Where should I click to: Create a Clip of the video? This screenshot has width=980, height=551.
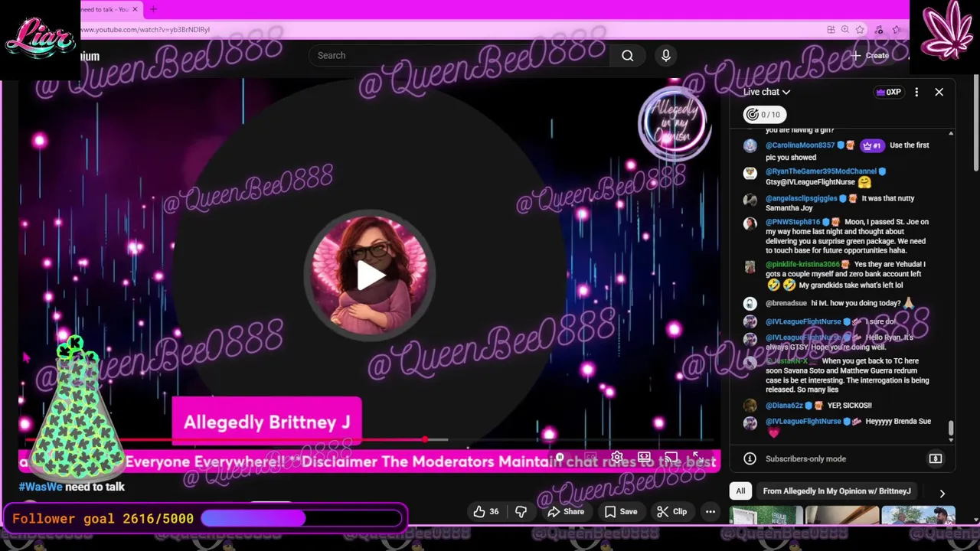click(x=671, y=512)
